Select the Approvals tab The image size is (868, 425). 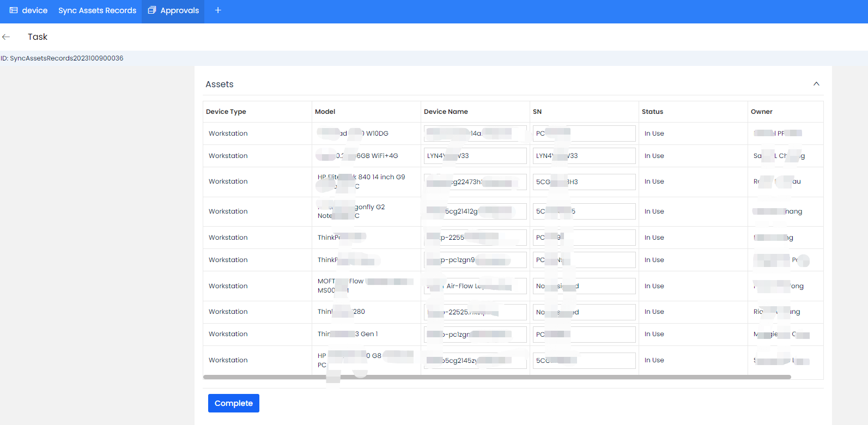pos(173,10)
